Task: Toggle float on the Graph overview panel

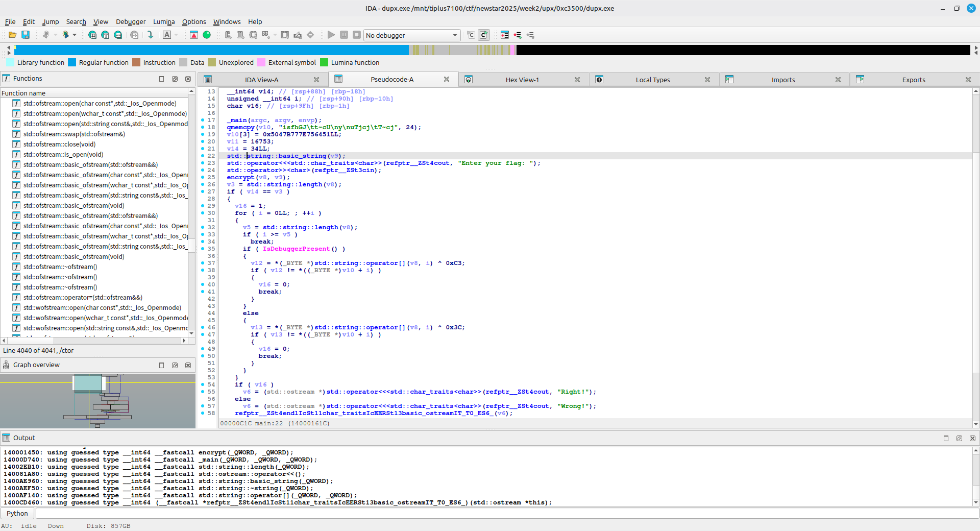Action: point(175,365)
